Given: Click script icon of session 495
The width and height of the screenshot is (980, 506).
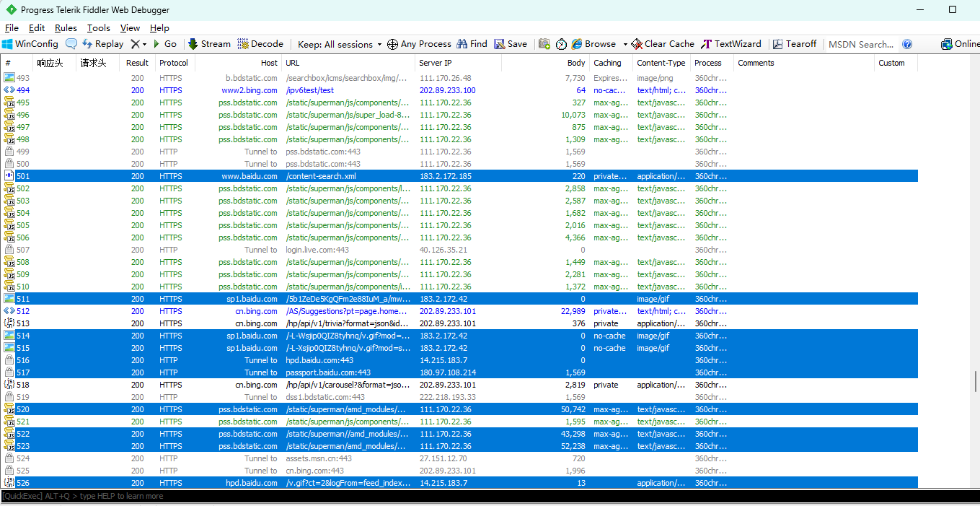Looking at the screenshot, I should point(9,102).
